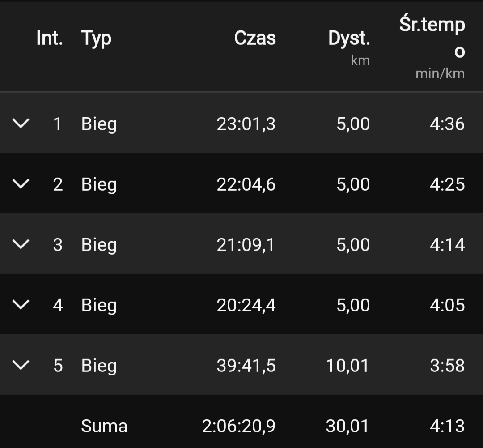Tap the Bieg label in interval 5
This screenshot has width=483, height=448.
(99, 366)
